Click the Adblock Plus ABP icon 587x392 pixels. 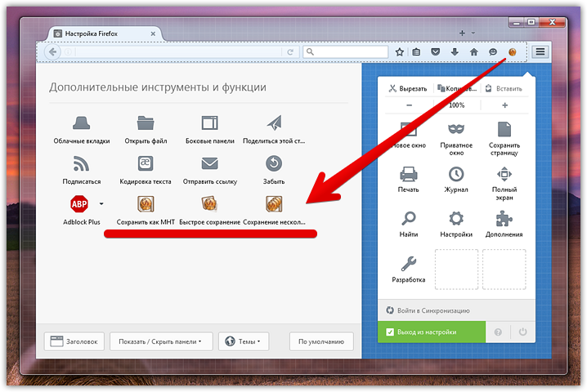point(79,204)
